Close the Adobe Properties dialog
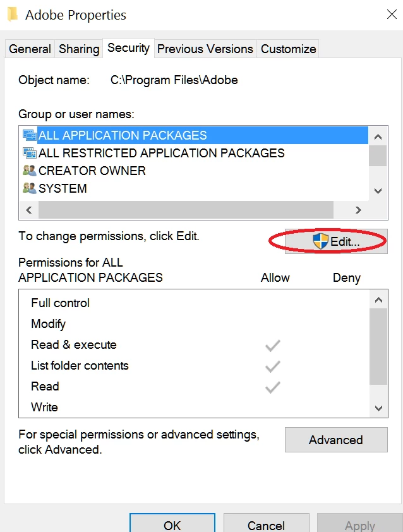 (392, 15)
